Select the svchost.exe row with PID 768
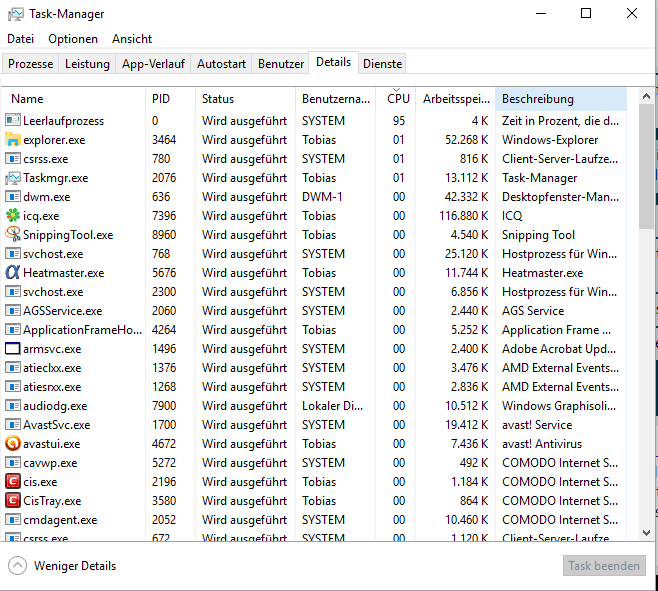 coord(314,254)
